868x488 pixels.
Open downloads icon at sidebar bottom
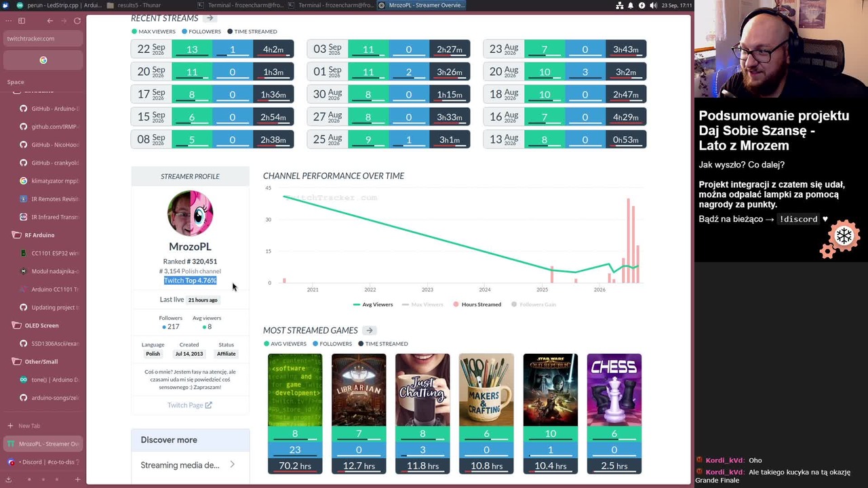pos(10,479)
